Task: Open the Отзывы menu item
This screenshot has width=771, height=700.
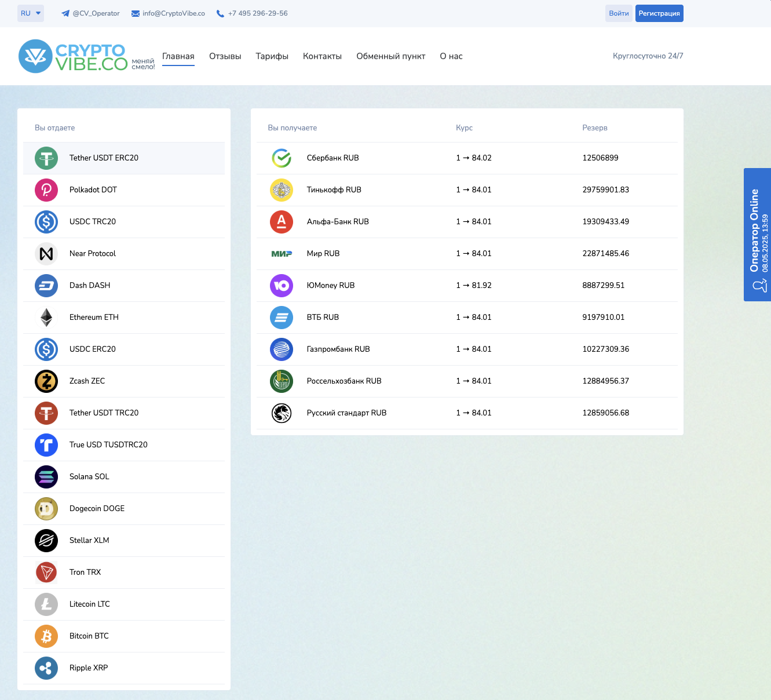Action: tap(225, 56)
